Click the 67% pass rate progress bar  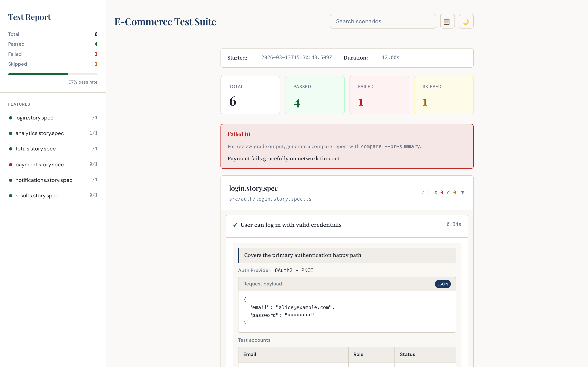(53, 74)
